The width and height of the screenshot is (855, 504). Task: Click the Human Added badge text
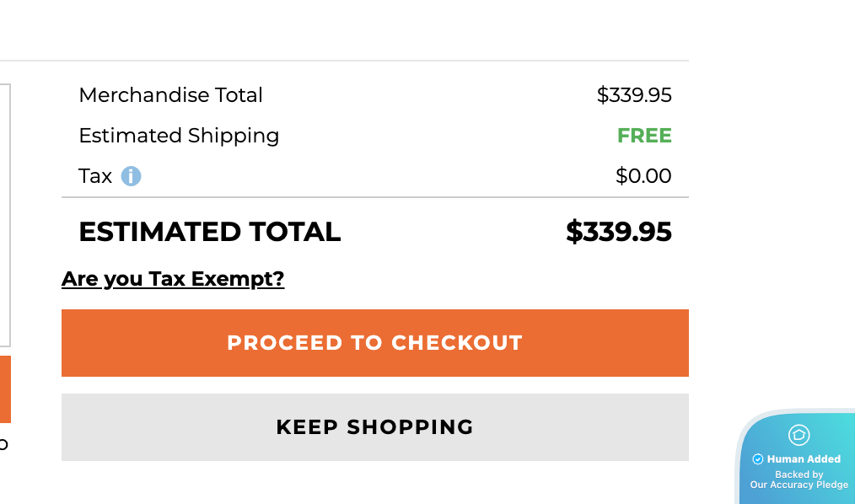[x=804, y=459]
